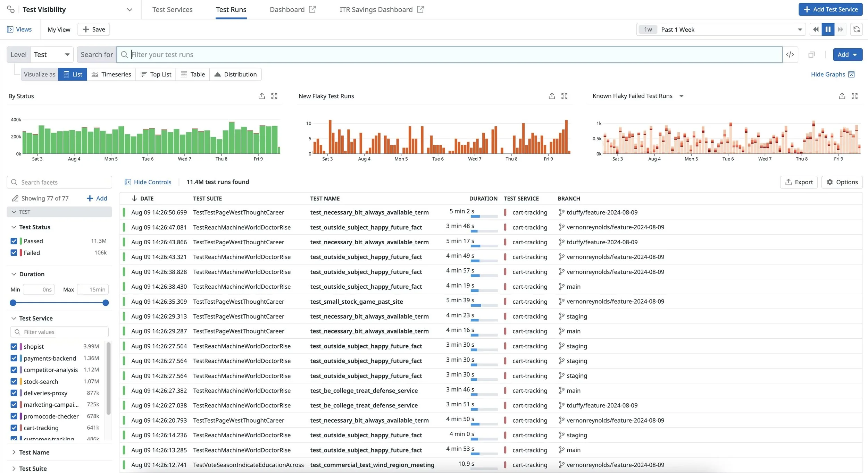Open Options with the gear icon
The height and width of the screenshot is (473, 868).
coord(842,182)
